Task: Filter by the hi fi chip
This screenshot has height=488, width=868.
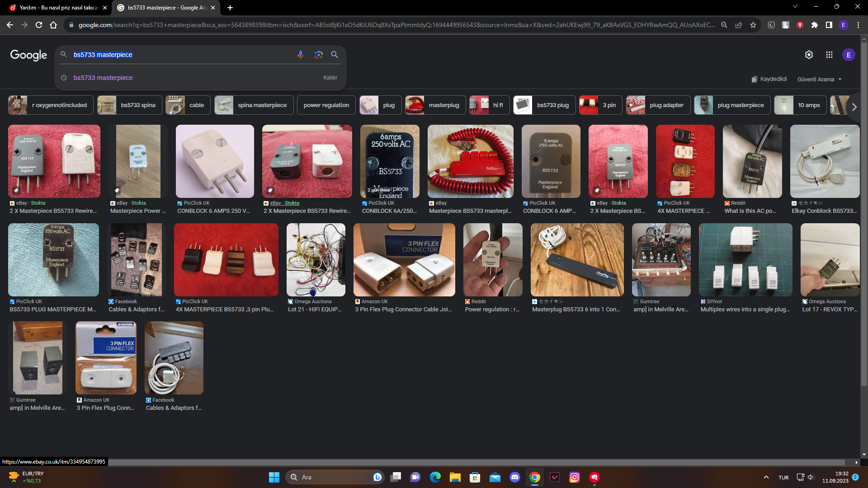Action: [490, 105]
